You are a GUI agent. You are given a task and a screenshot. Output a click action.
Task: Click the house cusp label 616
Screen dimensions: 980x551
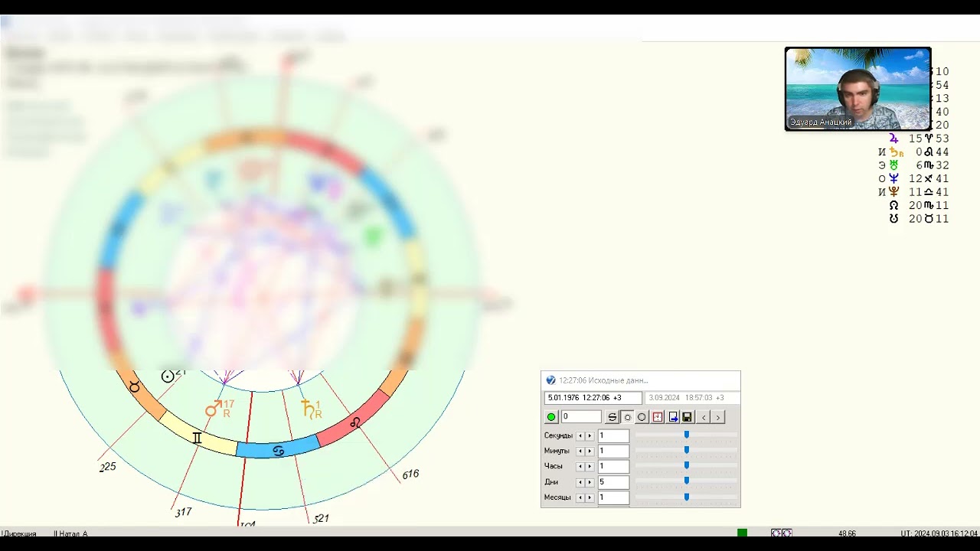(x=410, y=474)
